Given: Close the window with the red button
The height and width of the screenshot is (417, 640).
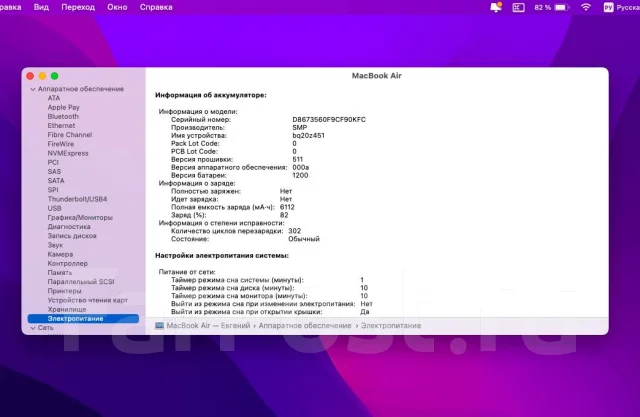Looking at the screenshot, I should point(30,76).
